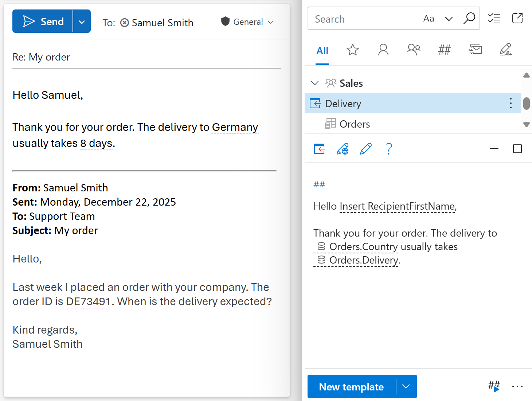Open help via question mark icon
Screen dimensions: 532x401
pyautogui.click(x=389, y=149)
